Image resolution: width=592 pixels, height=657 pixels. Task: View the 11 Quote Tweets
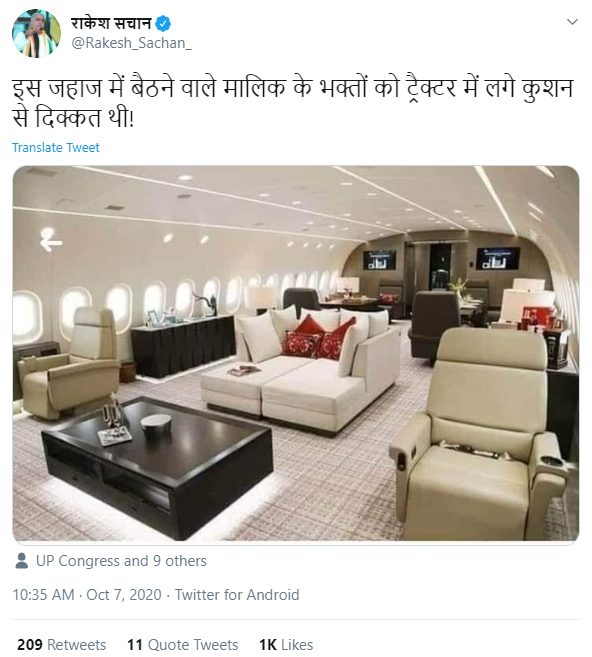182,644
